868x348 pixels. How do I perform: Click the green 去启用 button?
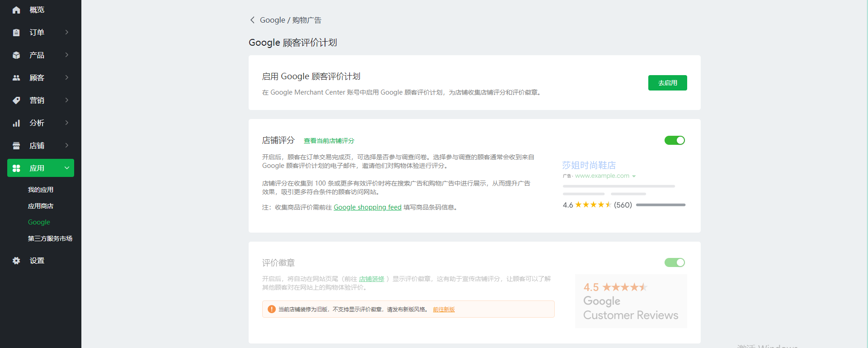(x=667, y=83)
